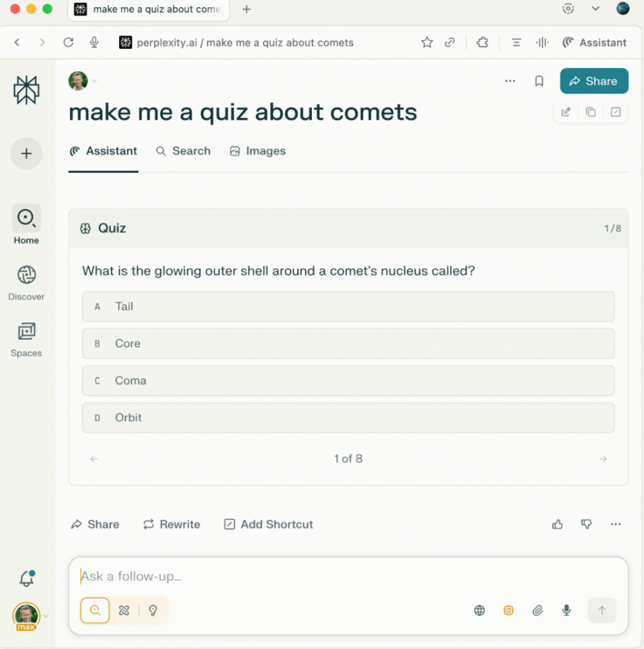Open the notifications bell
644x649 pixels.
[27, 578]
